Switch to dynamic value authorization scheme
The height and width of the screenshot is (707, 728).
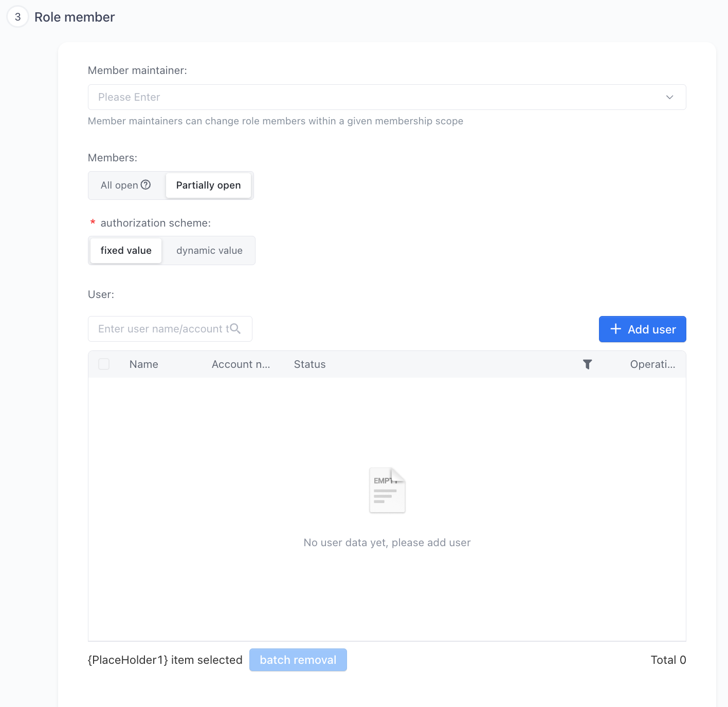[209, 250]
